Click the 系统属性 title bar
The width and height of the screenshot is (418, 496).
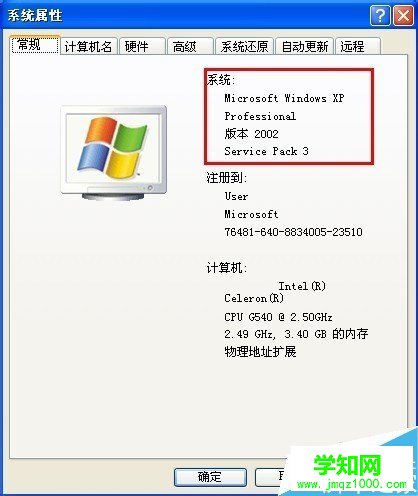pos(187,15)
